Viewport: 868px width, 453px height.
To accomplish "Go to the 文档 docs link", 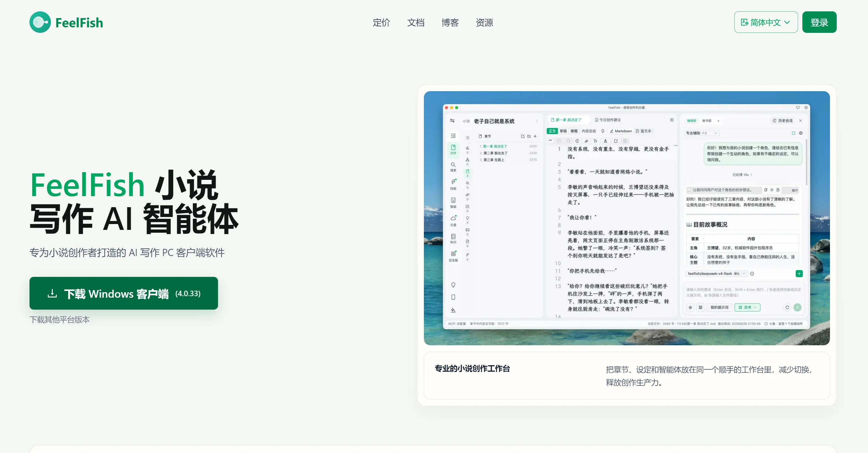I will coord(416,23).
